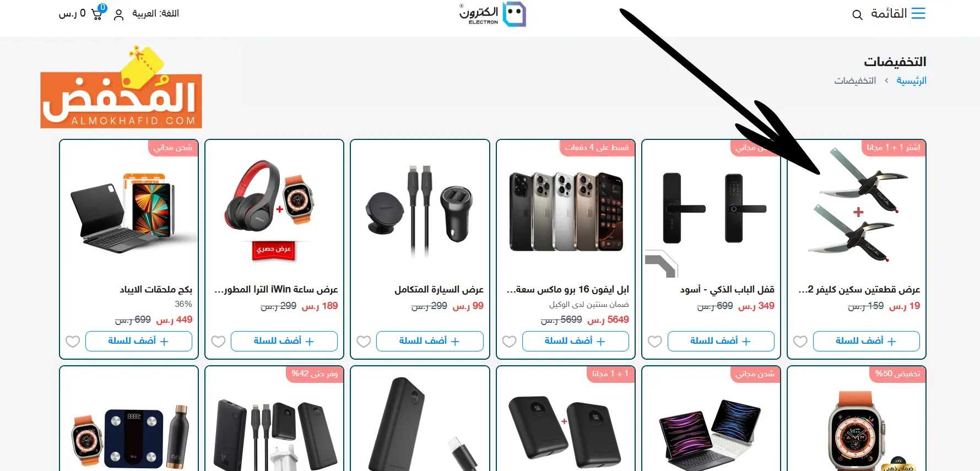Open the user account icon
The width and height of the screenshot is (980, 471).
118,15
